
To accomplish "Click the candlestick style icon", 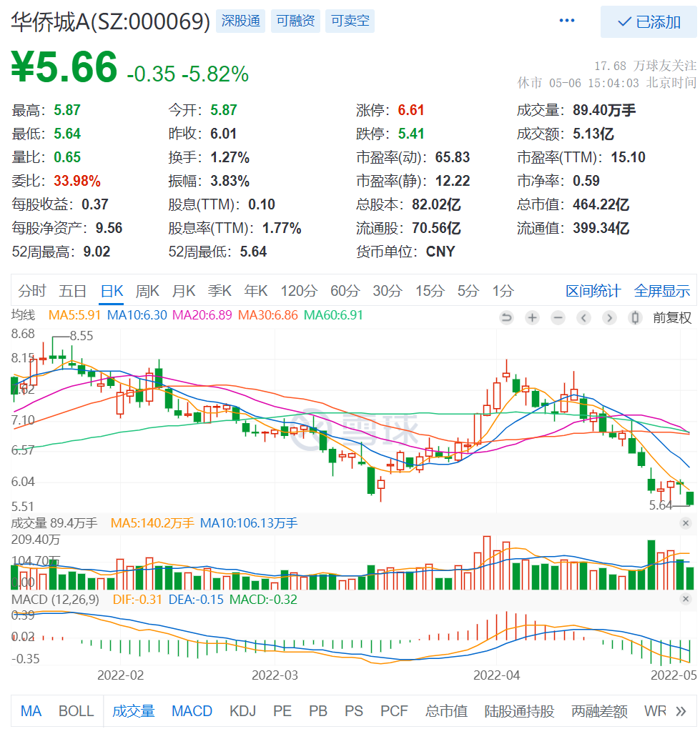I will (635, 318).
